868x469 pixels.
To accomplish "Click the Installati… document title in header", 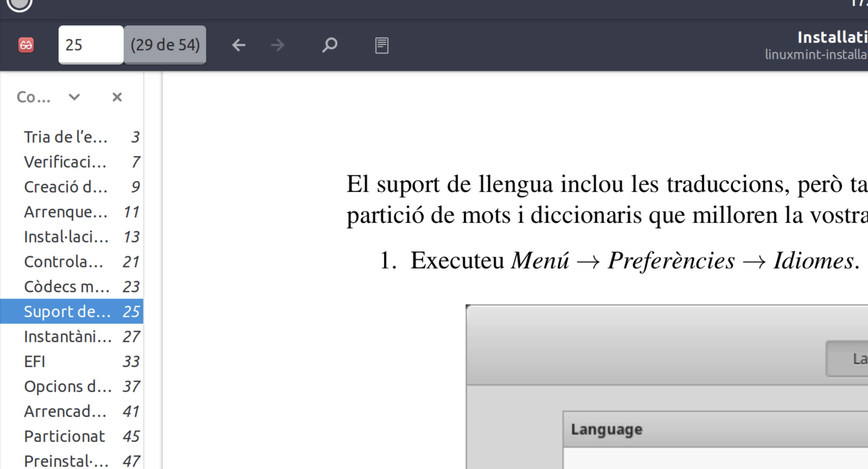I will pos(832,37).
